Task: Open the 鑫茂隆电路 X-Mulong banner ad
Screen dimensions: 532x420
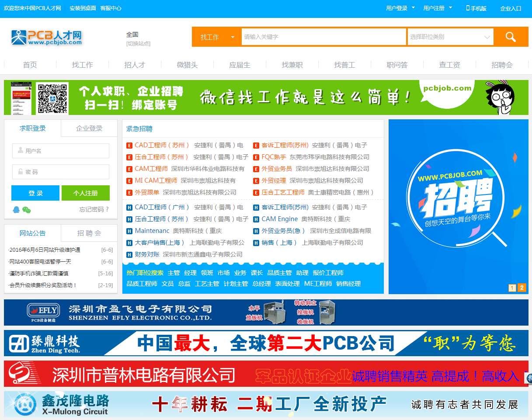Action: (x=266, y=404)
